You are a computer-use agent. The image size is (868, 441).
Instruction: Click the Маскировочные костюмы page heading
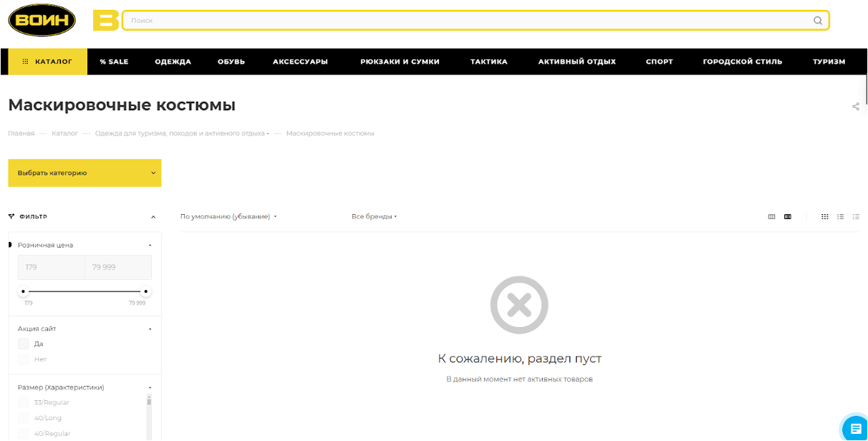click(x=122, y=105)
